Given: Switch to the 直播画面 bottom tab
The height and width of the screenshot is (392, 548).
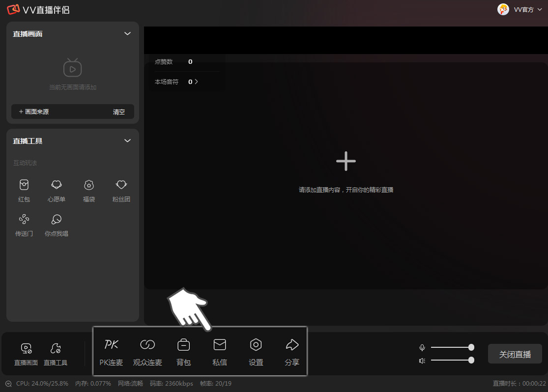Looking at the screenshot, I should [26, 354].
